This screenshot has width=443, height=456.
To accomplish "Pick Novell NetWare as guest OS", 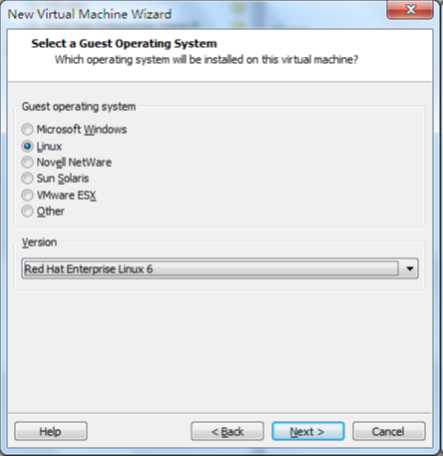I will tap(27, 163).
